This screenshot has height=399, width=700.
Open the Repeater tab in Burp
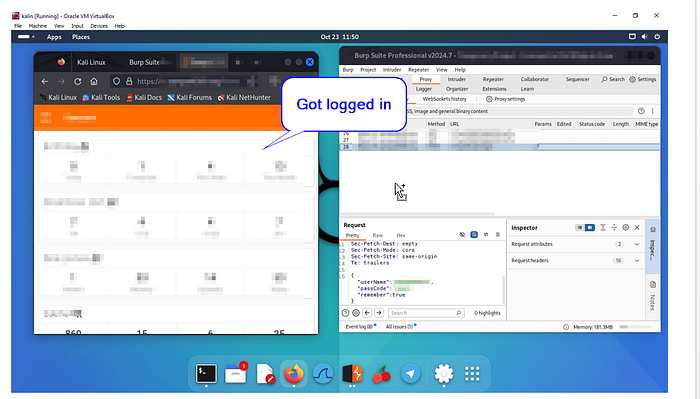(493, 79)
